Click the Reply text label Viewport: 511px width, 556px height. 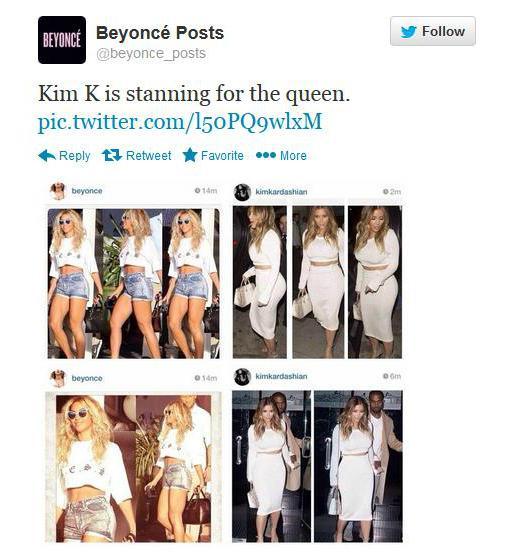click(75, 156)
